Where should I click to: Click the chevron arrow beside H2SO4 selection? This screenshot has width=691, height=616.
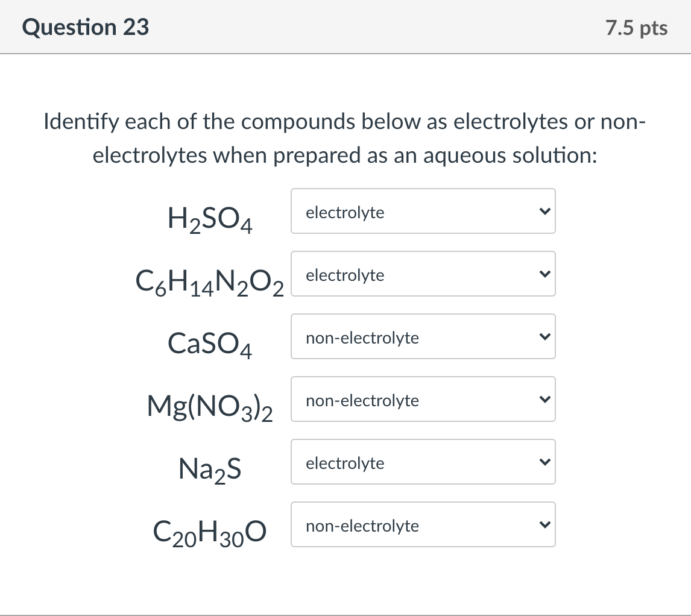[544, 212]
